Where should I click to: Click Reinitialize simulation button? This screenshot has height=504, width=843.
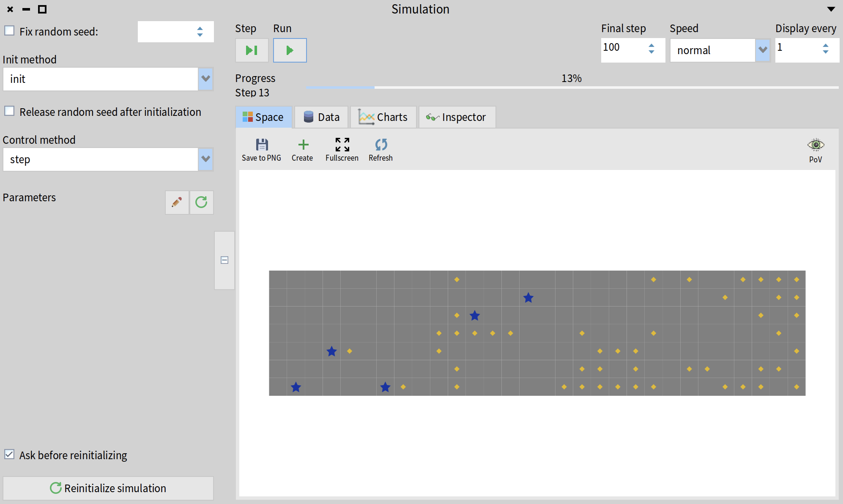point(108,488)
